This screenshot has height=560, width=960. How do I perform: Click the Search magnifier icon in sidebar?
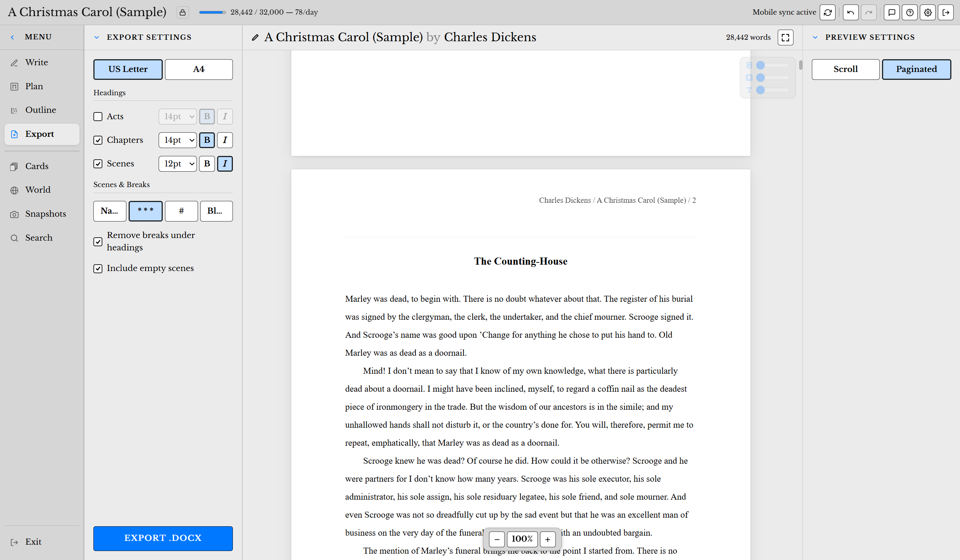(x=14, y=238)
